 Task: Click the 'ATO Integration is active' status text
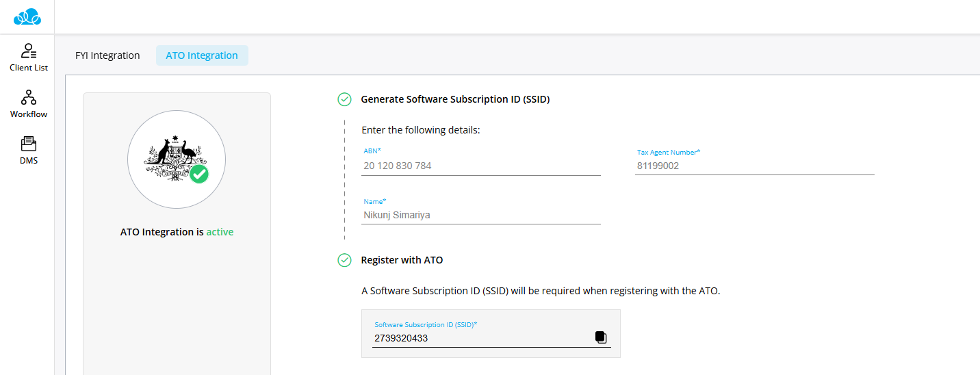pyautogui.click(x=177, y=232)
